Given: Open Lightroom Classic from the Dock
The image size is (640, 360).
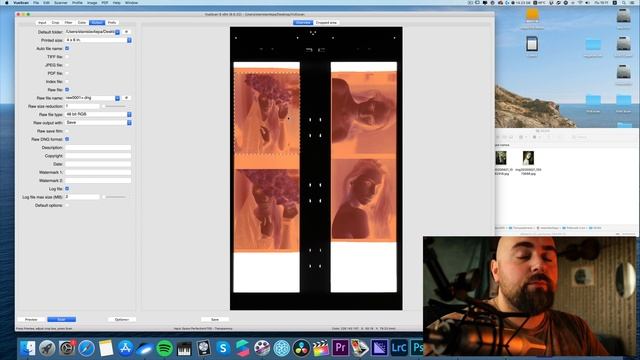Looking at the screenshot, I should [x=399, y=348].
